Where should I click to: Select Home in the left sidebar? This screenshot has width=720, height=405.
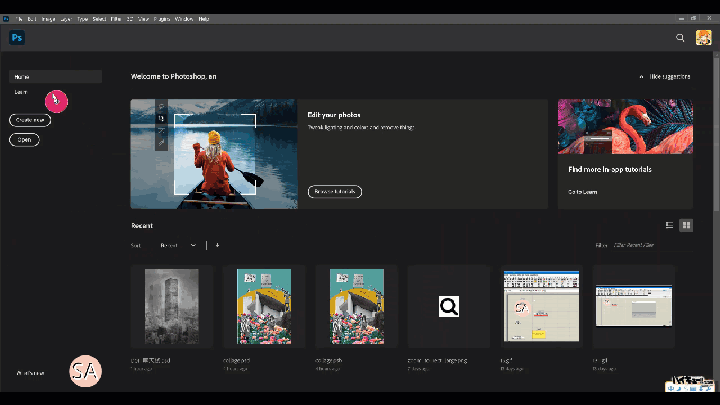click(x=56, y=77)
